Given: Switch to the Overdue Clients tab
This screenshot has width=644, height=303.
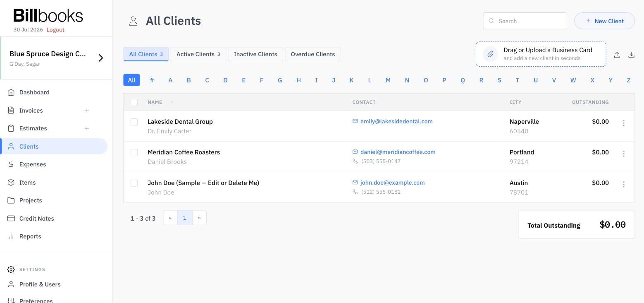Looking at the screenshot, I should pyautogui.click(x=313, y=54).
